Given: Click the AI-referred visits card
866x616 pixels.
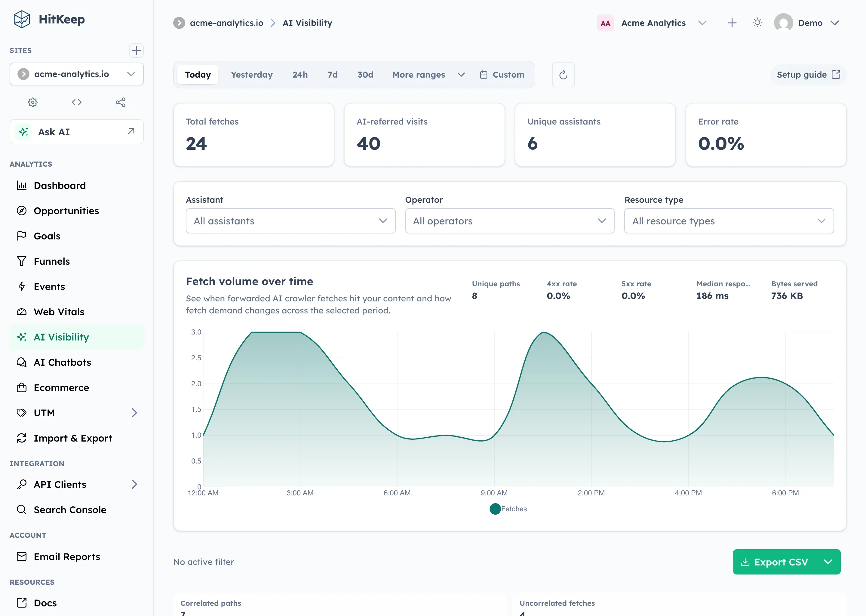Looking at the screenshot, I should tap(424, 135).
